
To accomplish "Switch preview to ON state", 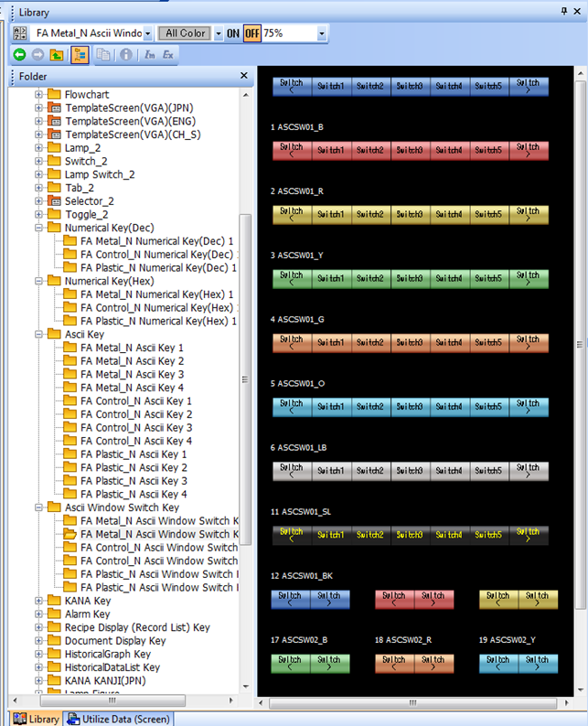I will click(x=233, y=33).
